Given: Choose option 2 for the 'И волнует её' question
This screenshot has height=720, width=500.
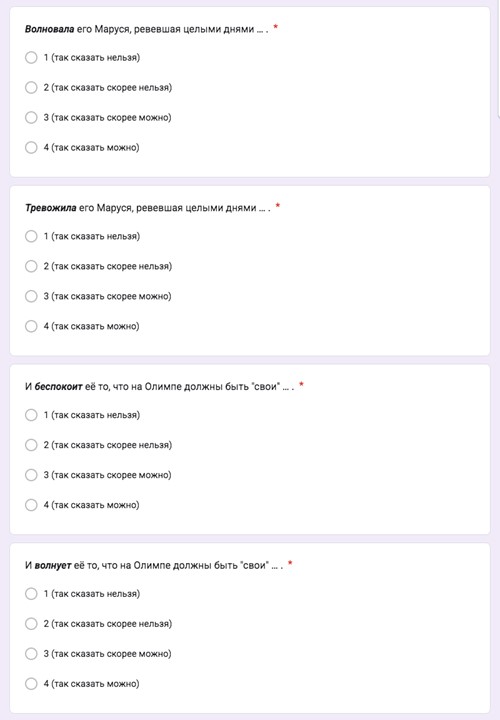Looking at the screenshot, I should coord(31,624).
